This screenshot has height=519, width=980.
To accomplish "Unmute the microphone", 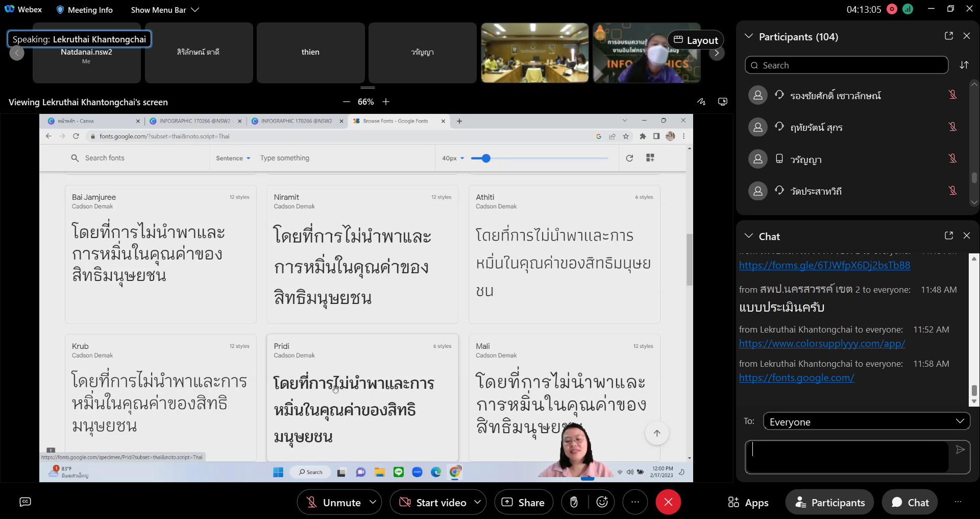I will pyautogui.click(x=333, y=503).
